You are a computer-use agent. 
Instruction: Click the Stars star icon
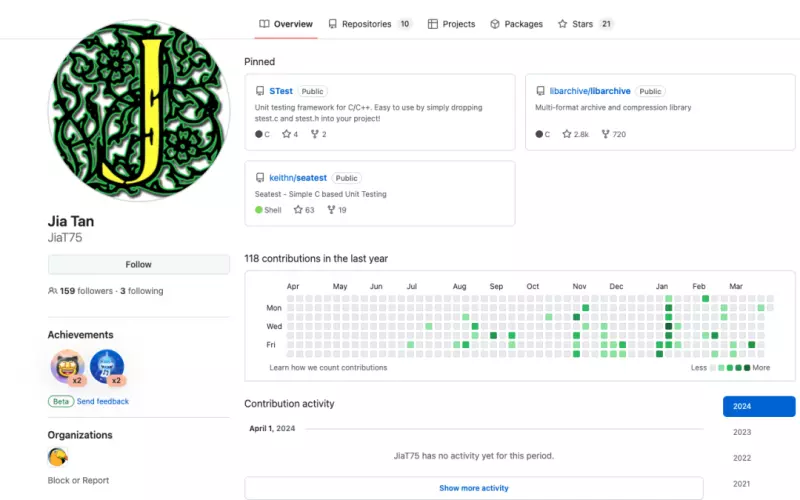pyautogui.click(x=562, y=24)
